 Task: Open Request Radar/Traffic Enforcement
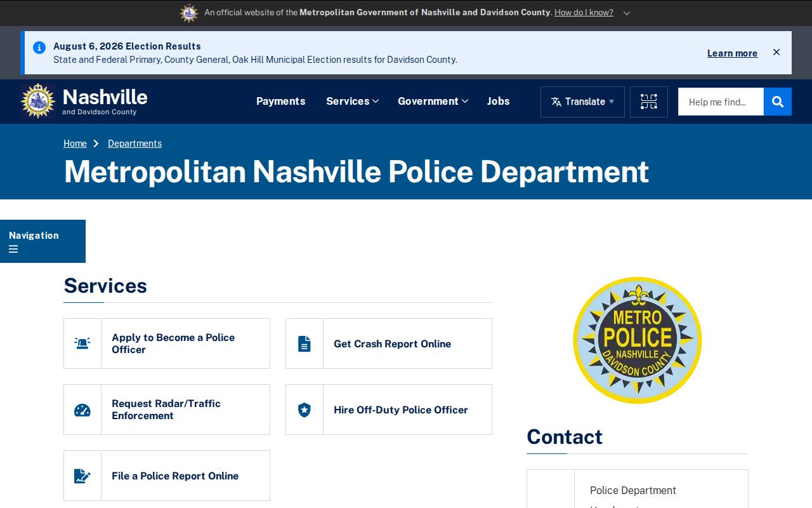(x=167, y=410)
